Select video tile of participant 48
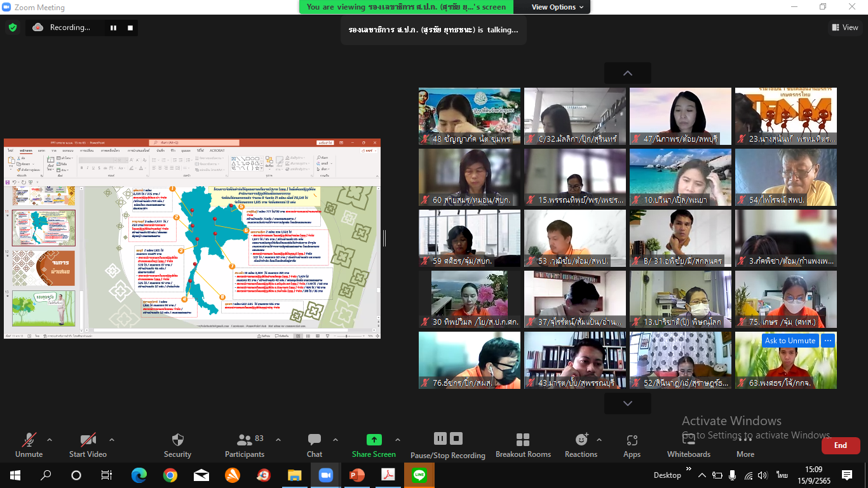The height and width of the screenshot is (488, 868). coord(470,116)
